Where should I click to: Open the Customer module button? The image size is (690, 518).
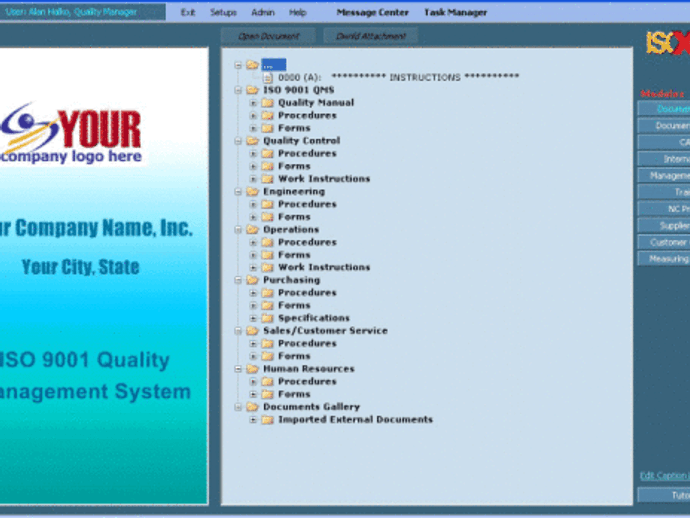tap(664, 242)
